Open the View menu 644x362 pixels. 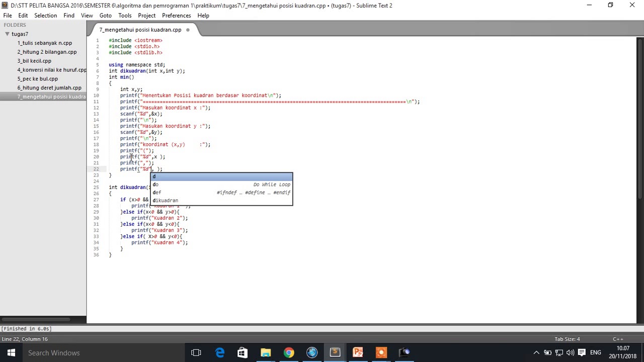pos(87,16)
